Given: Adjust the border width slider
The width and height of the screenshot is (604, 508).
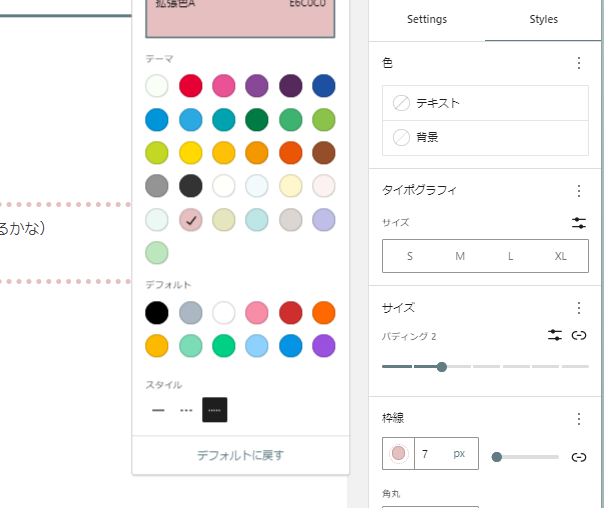Looking at the screenshot, I should tap(497, 457).
